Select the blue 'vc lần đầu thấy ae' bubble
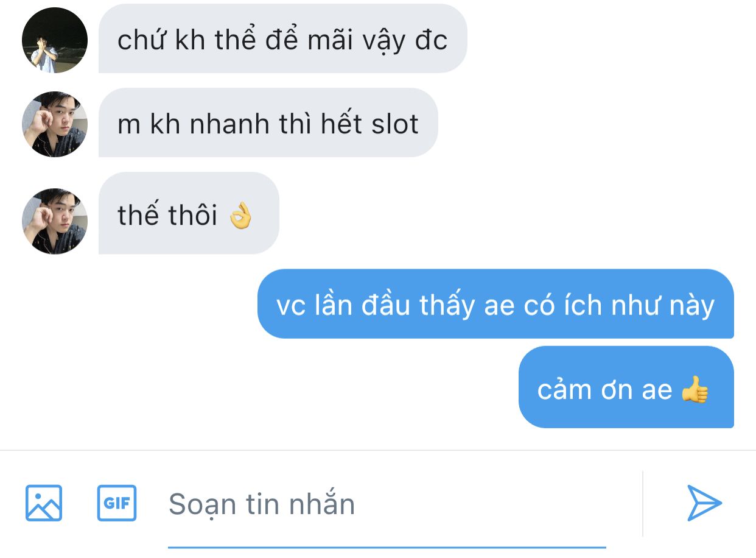The image size is (756, 558). click(x=495, y=304)
